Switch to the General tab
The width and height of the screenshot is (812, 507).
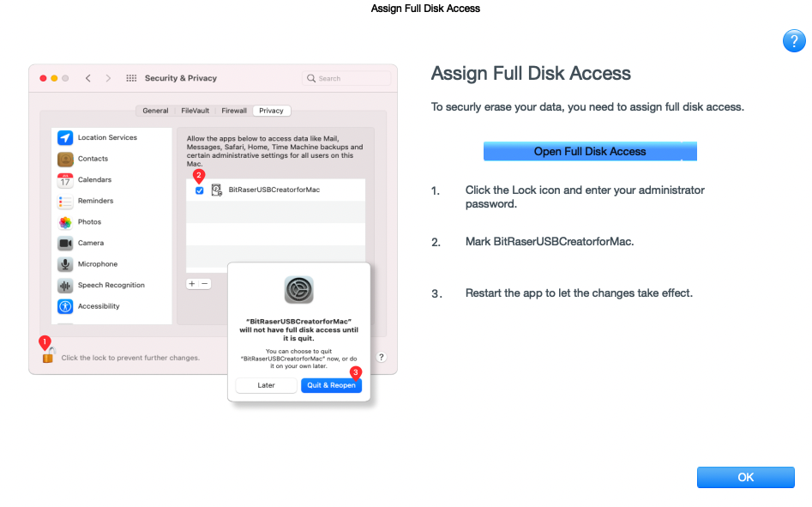click(x=155, y=111)
